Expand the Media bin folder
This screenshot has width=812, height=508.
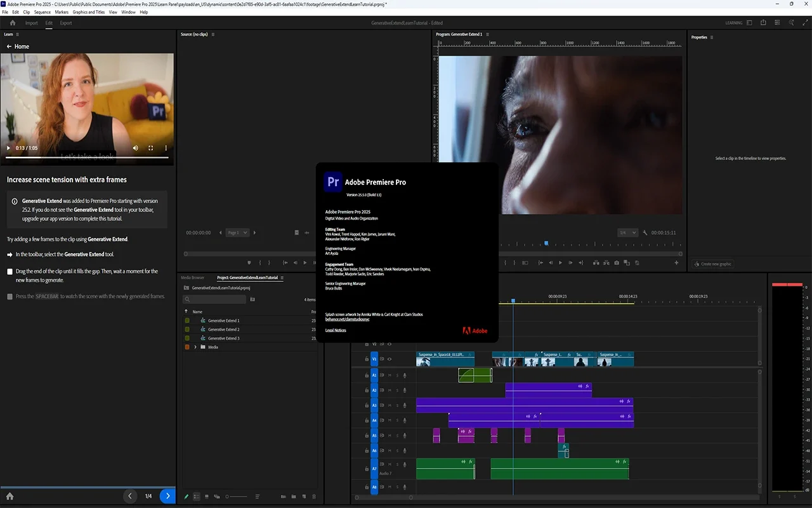pos(195,347)
